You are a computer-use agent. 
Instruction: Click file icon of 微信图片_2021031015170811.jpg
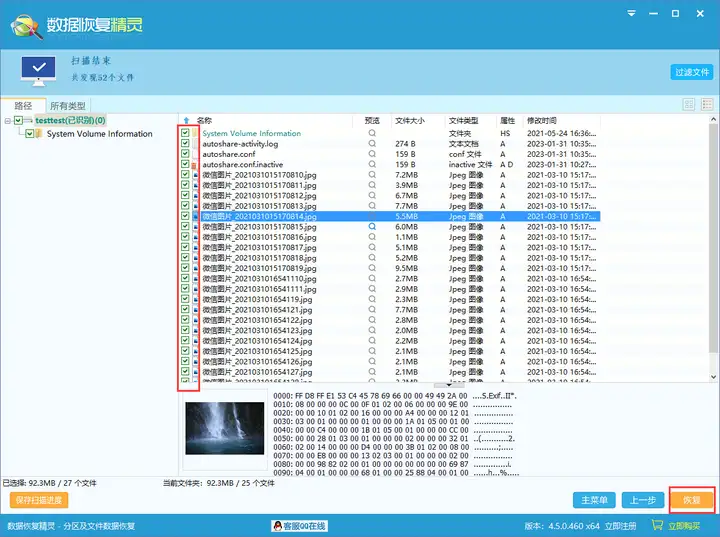point(195,186)
